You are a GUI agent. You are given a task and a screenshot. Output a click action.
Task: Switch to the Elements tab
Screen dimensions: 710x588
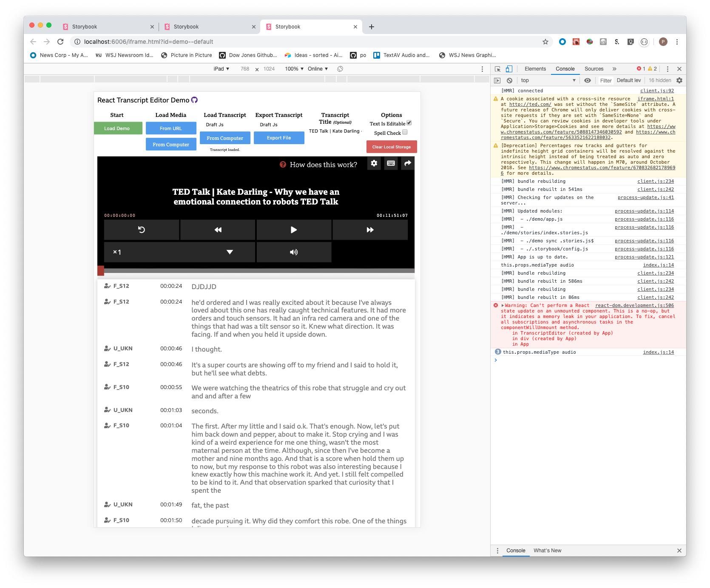(535, 69)
